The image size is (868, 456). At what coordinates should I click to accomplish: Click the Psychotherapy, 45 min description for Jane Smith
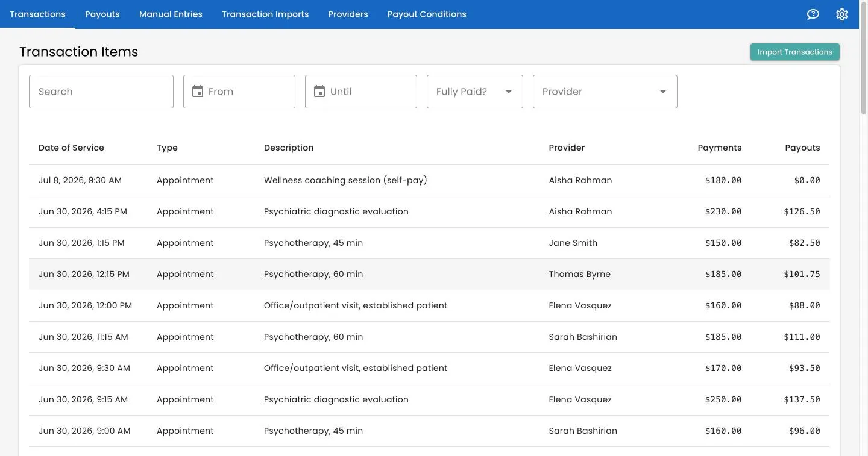[x=313, y=243]
